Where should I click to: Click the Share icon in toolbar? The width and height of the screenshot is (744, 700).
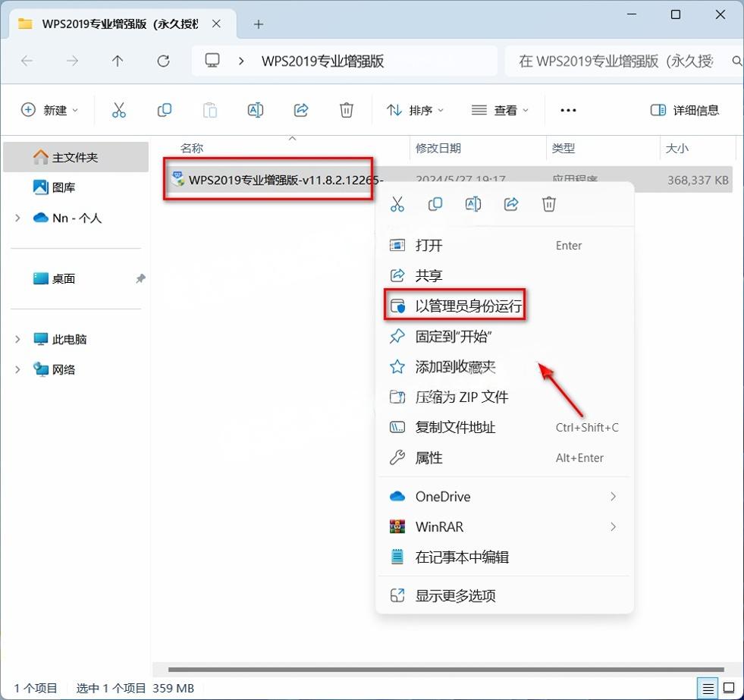301,110
